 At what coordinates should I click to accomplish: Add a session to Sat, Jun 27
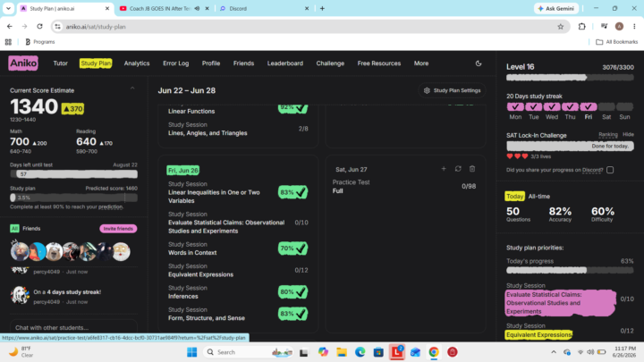pyautogui.click(x=444, y=169)
